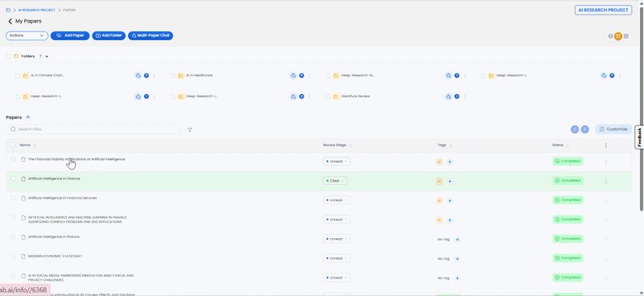Click the home folder icon in the breadcrumb
The image size is (644, 296).
8,10
